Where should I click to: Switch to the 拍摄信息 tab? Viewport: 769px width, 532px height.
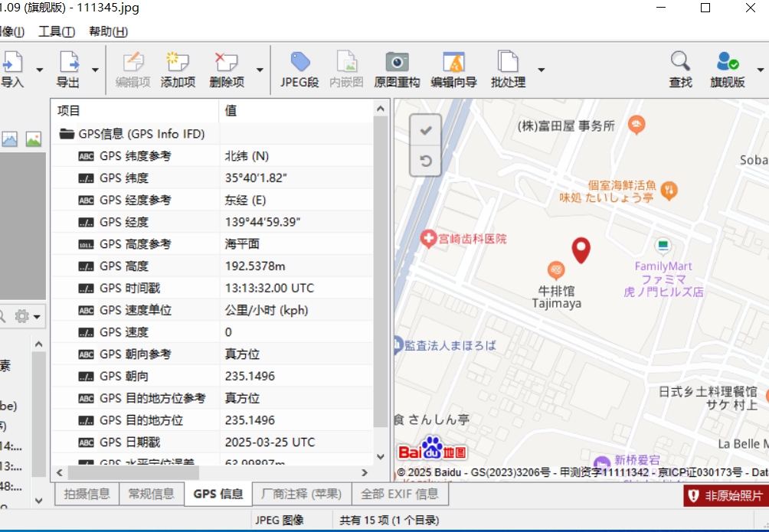pyautogui.click(x=87, y=494)
